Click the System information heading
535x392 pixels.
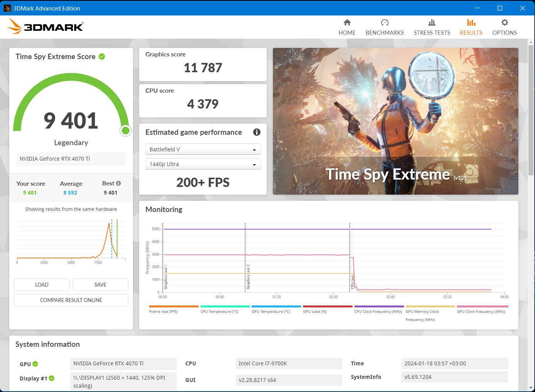coord(48,344)
